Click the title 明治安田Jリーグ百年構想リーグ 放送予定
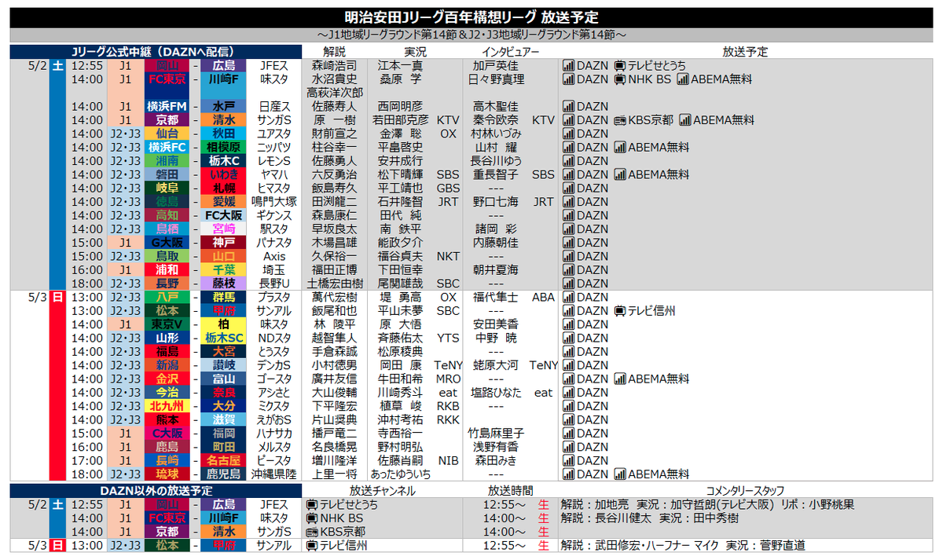This screenshot has width=943, height=560. [472, 17]
